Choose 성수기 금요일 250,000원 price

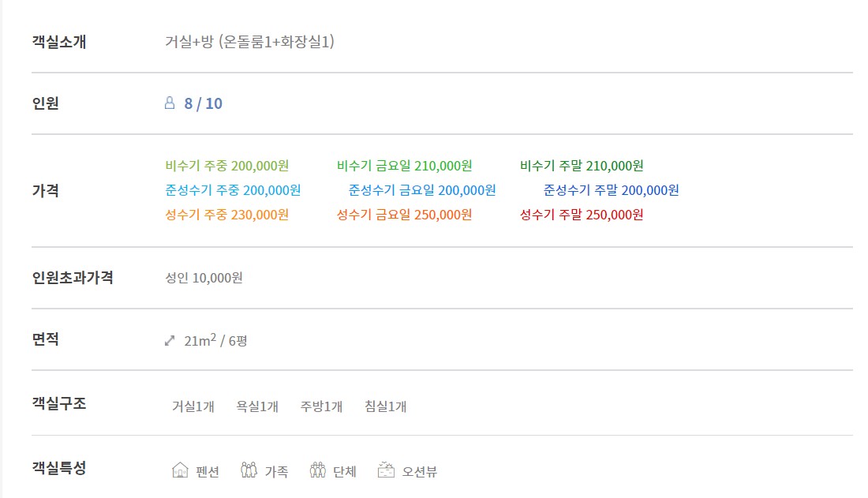405,215
